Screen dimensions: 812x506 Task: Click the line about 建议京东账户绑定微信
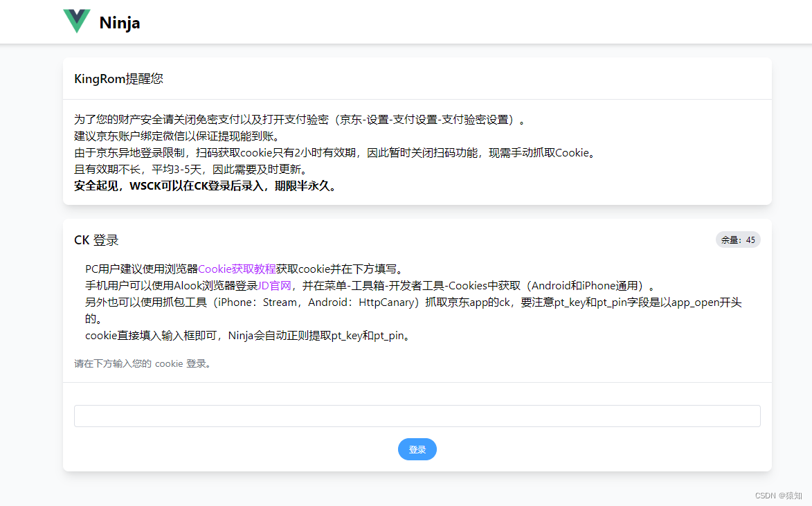[179, 136]
